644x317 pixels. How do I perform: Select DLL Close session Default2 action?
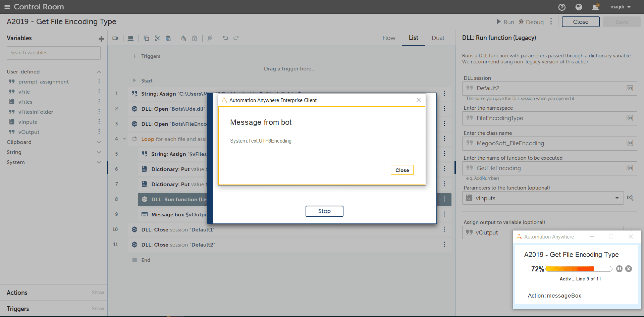click(x=289, y=245)
